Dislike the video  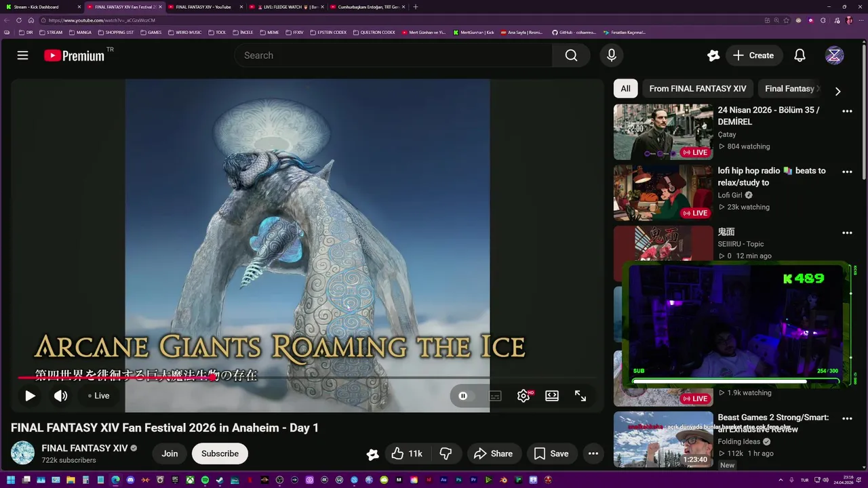(446, 453)
